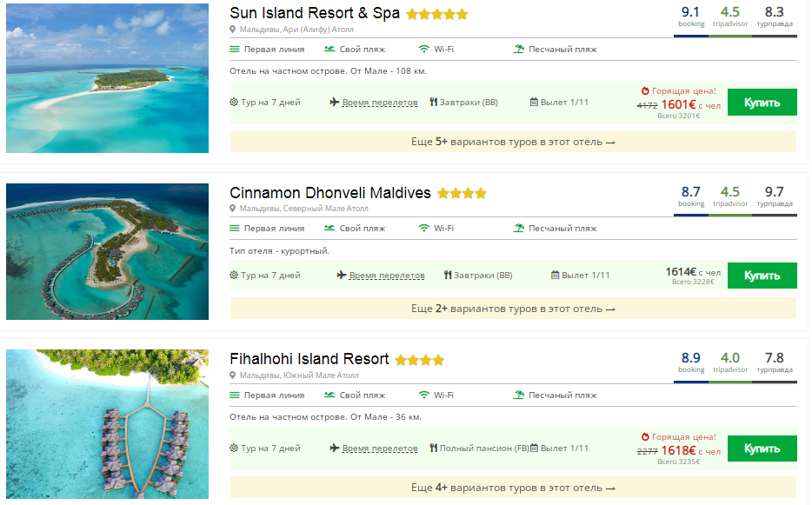
Task: Click the fork-and-knife meal icon for Cinnamon Dhonveli
Action: click(449, 276)
